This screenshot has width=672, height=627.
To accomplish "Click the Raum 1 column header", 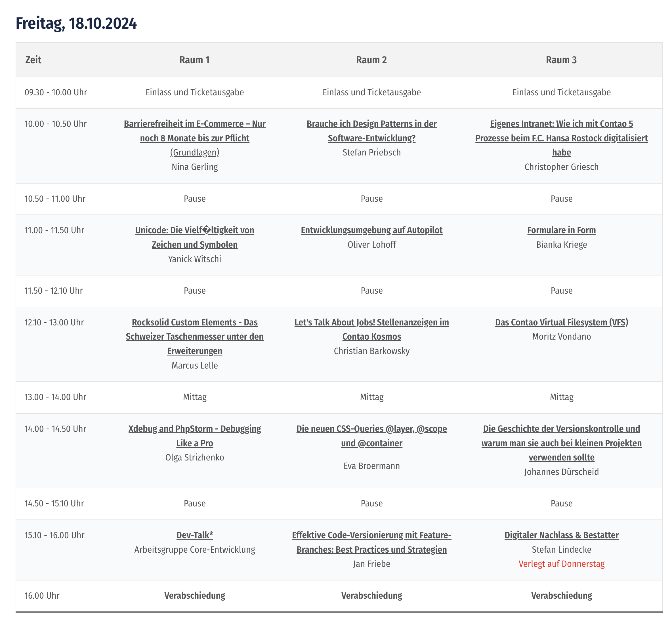I will pos(195,60).
